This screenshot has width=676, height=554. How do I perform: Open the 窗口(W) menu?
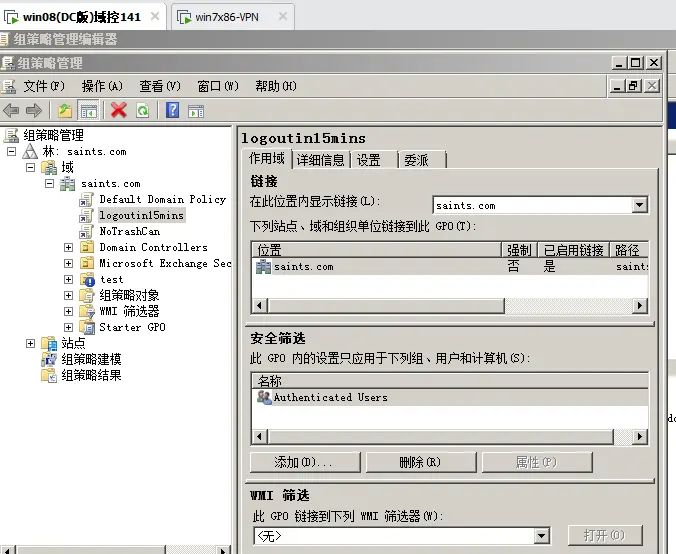(x=218, y=86)
